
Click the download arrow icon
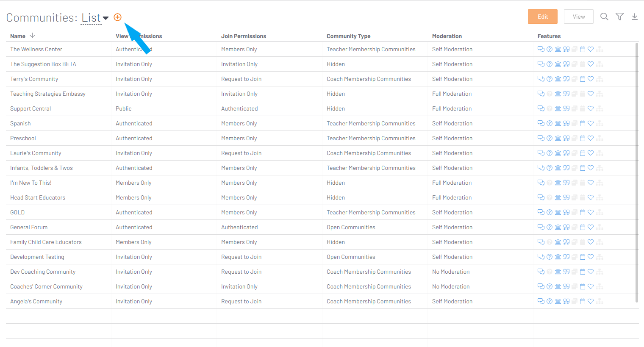tap(635, 17)
